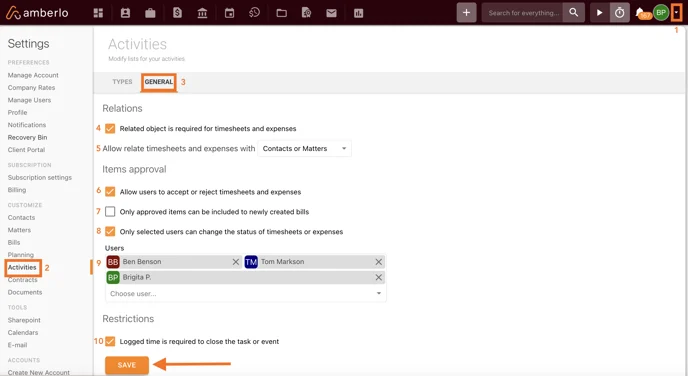Open Create New Account link
This screenshot has height=376, width=688.
click(39, 372)
